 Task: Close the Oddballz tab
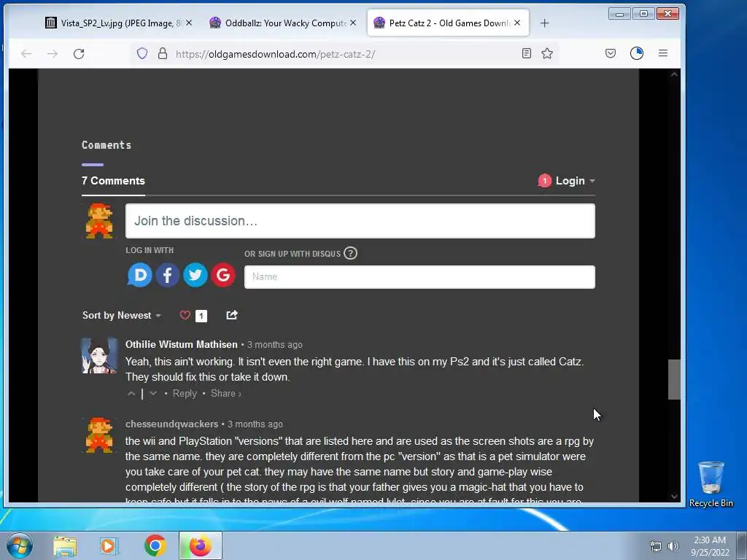click(353, 23)
